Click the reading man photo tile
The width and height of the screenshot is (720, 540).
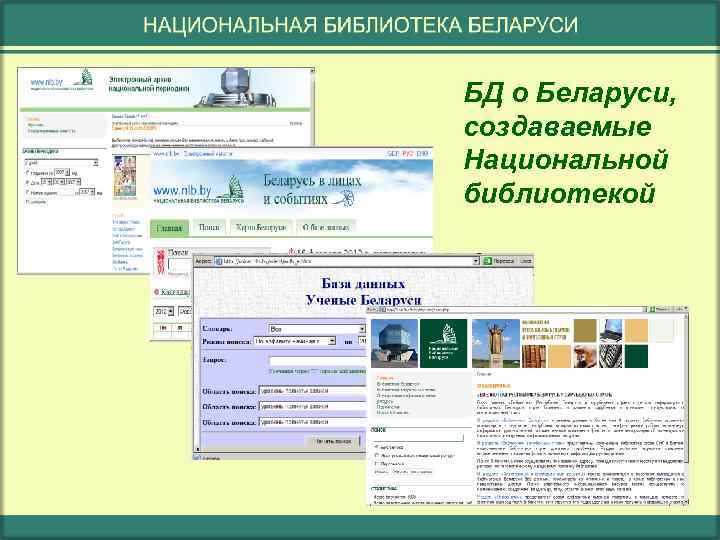(585, 356)
